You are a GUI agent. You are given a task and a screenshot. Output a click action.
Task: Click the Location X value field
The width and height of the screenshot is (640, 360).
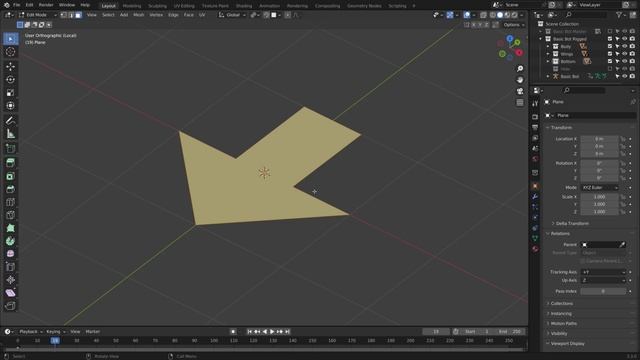599,139
